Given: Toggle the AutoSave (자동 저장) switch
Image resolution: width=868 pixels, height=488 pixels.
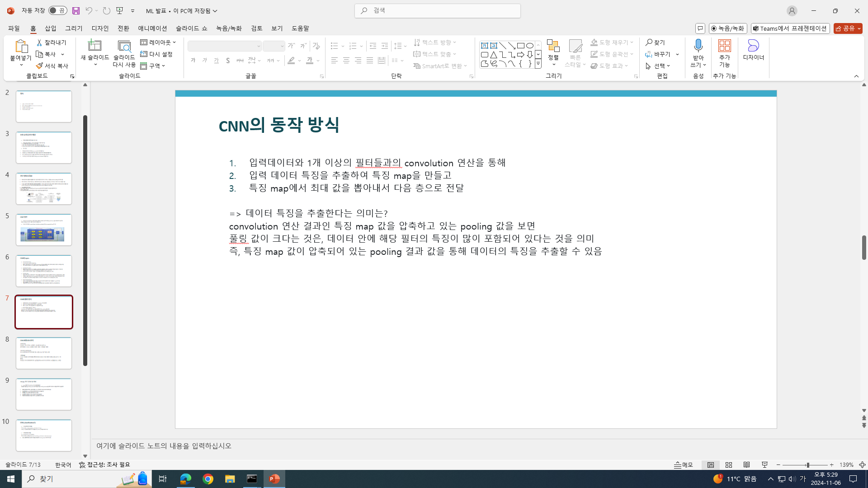Looking at the screenshot, I should [58, 10].
